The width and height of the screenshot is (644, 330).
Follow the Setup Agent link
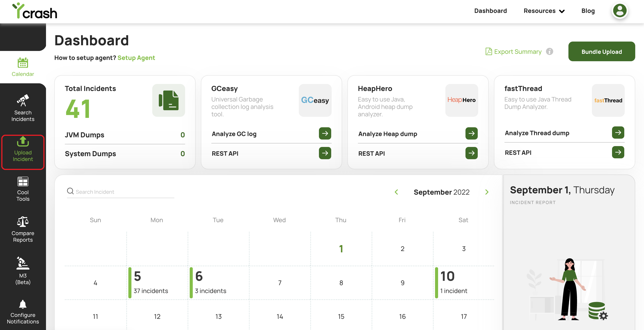point(136,58)
